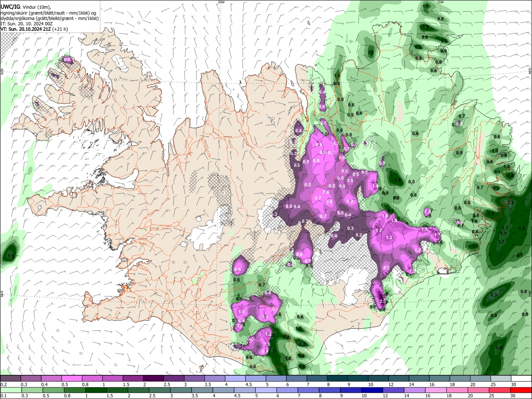Click the valid time 'VT: Sun. 20.10.2024 21Z (+21 h)'
The height and width of the screenshot is (399, 532).
point(34,29)
